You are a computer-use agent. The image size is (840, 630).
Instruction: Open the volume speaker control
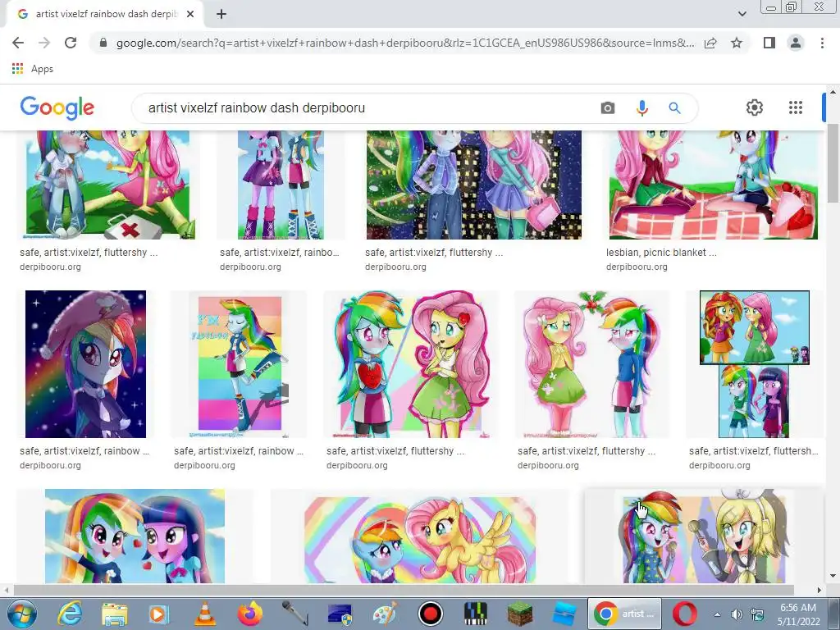coord(737,614)
